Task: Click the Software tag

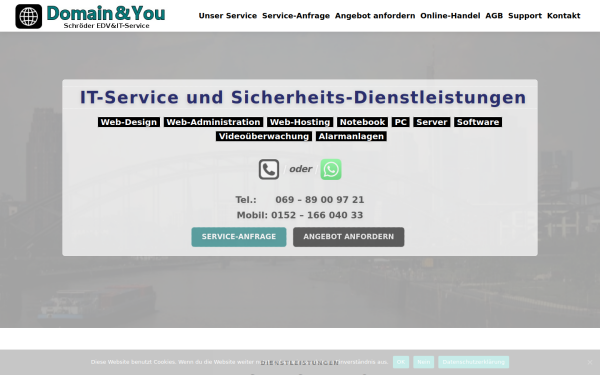Action: click(478, 122)
